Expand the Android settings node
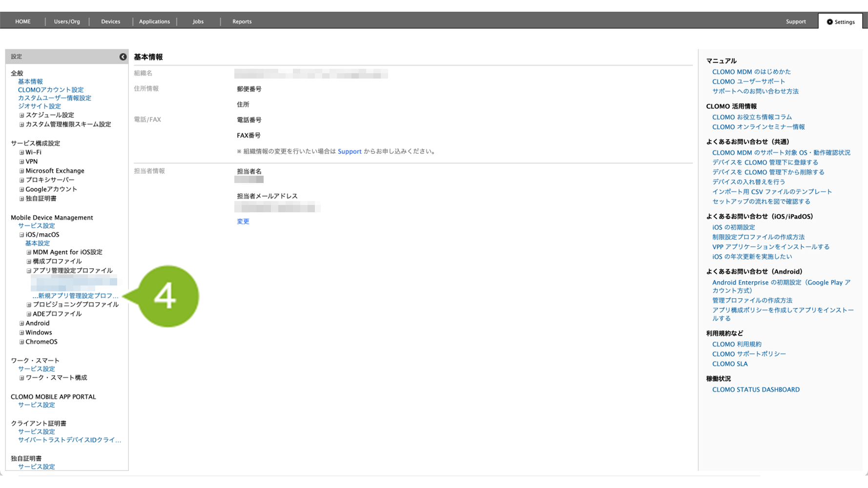 (21, 324)
